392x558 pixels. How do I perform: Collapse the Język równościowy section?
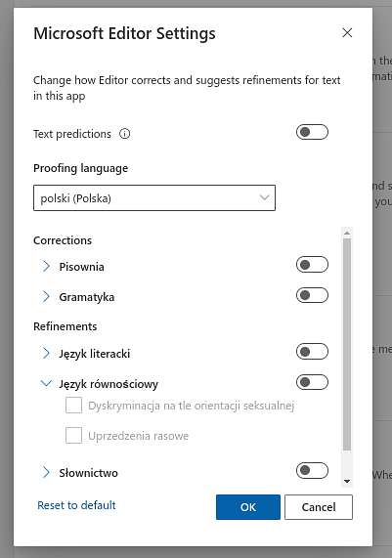(46, 384)
